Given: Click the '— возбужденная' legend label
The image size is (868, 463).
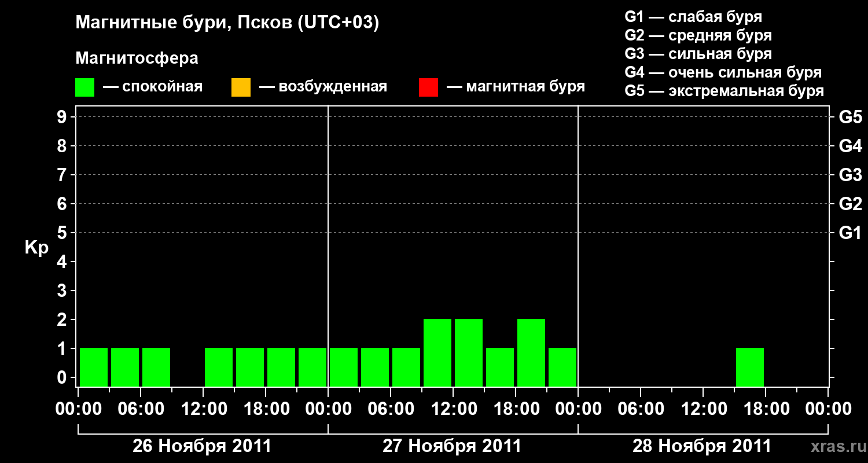Looking at the screenshot, I should (323, 87).
